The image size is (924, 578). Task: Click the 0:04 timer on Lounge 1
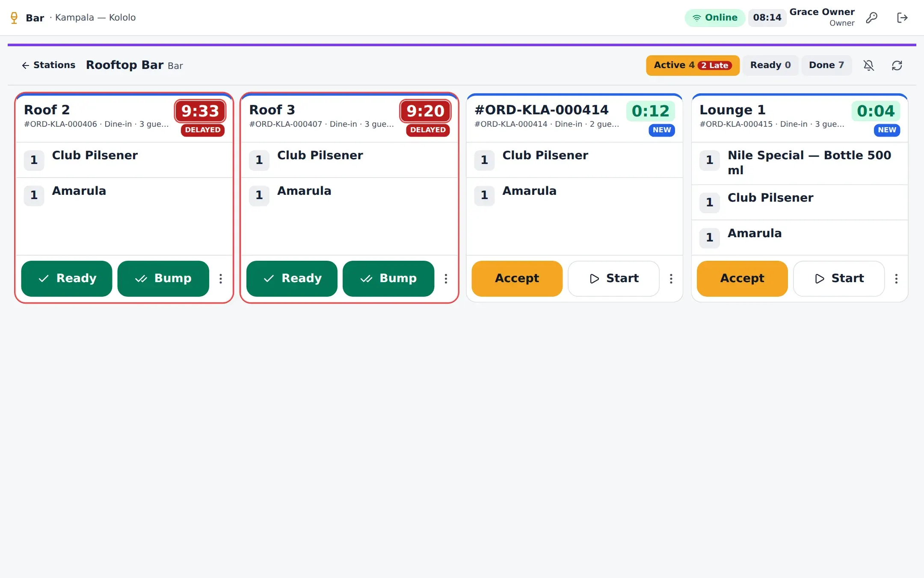click(876, 111)
